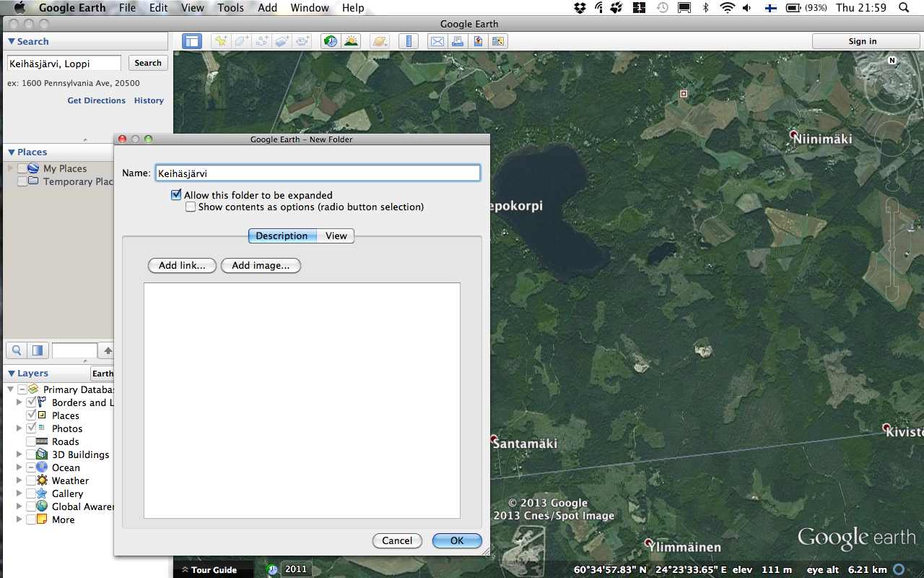924x578 pixels.
Task: Click the Record a Tour camera icon
Action: (303, 41)
